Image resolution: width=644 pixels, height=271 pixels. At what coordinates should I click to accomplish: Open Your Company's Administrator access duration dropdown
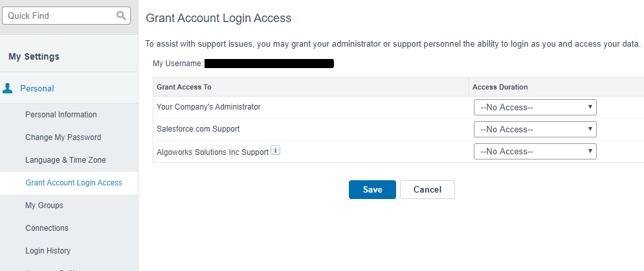point(535,107)
